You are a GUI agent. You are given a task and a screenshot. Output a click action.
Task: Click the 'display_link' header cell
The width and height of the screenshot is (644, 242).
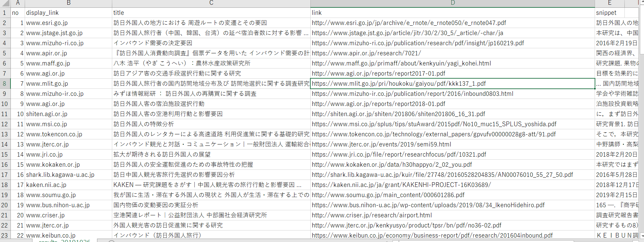click(x=68, y=13)
